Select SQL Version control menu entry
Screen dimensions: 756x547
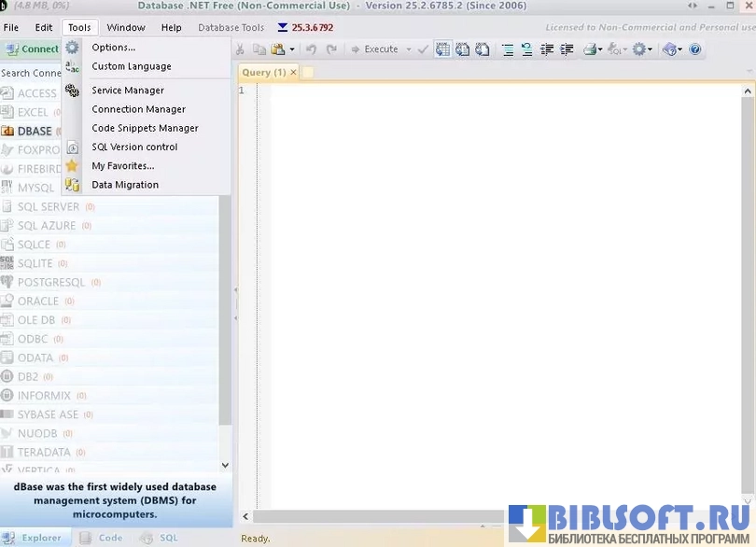coord(134,147)
